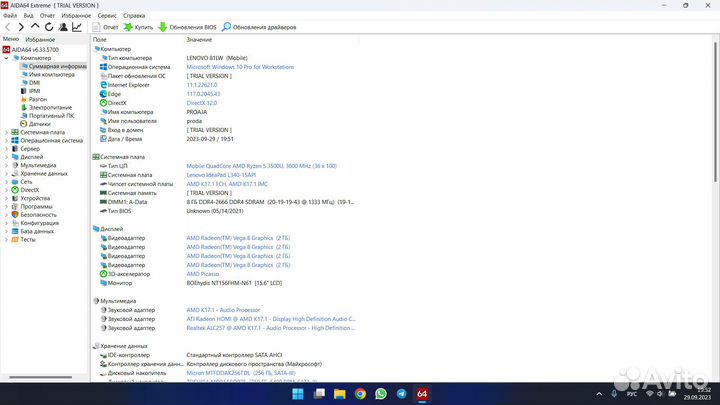Open WhatsApp from taskbar

coord(381,394)
